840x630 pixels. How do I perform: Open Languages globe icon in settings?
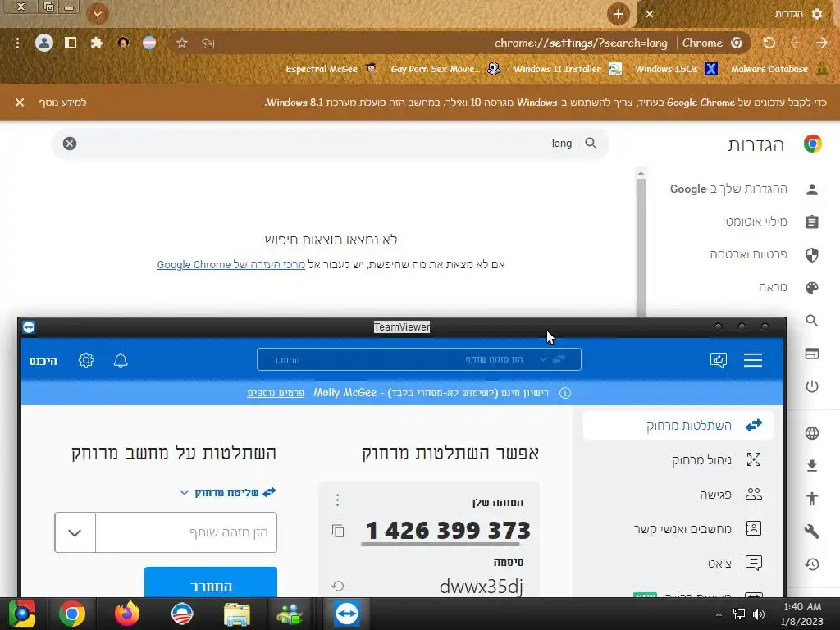coord(811,433)
